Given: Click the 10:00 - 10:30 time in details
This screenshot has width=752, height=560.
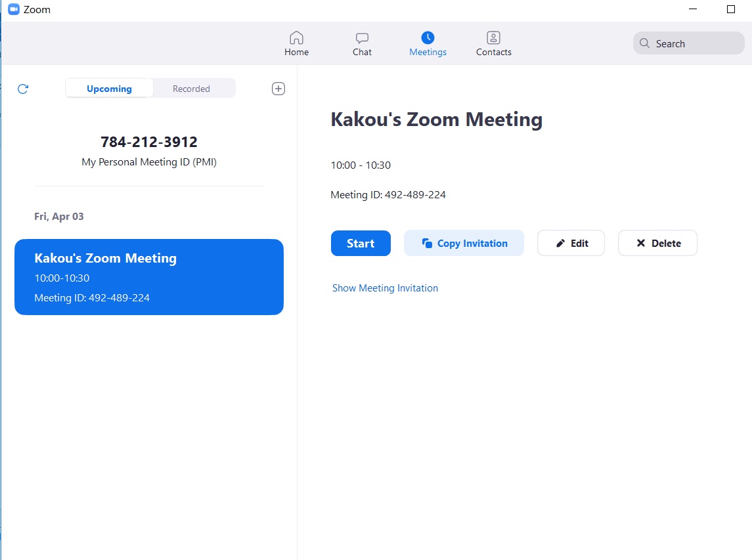Looking at the screenshot, I should 361,165.
